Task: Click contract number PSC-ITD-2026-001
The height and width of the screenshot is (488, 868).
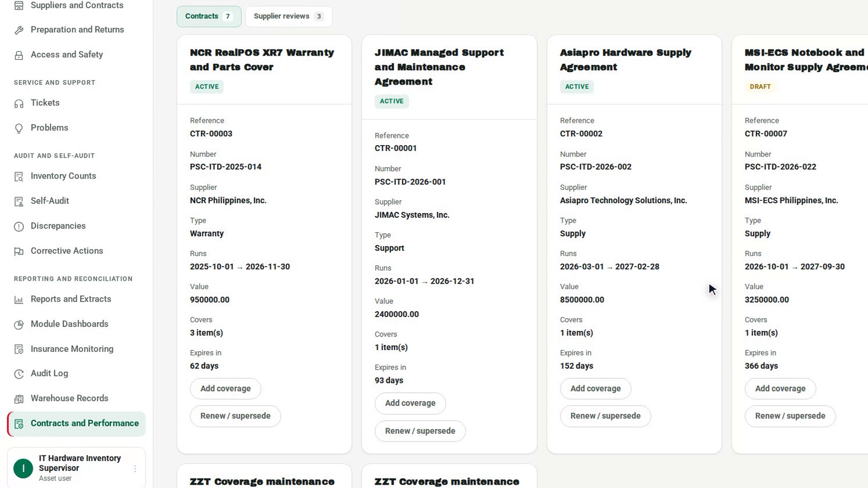Action: 410,182
